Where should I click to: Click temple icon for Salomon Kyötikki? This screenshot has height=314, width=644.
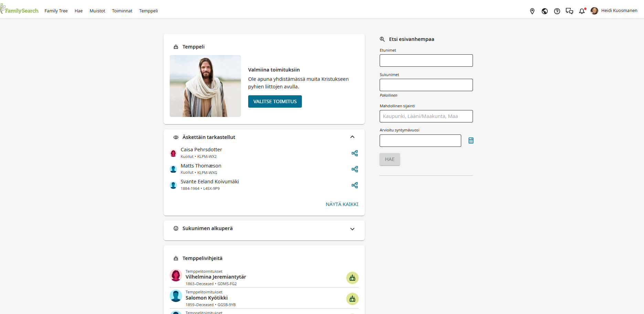(x=352, y=299)
